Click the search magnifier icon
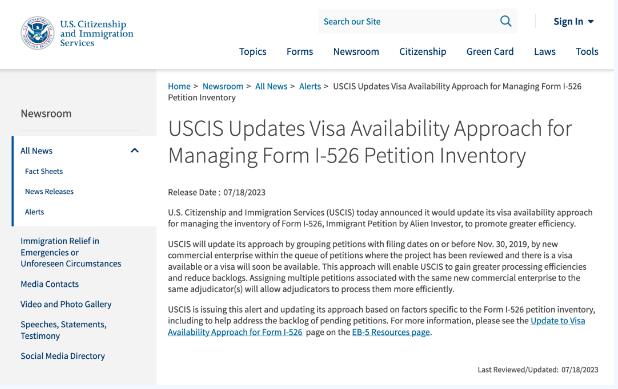The width and height of the screenshot is (618, 389). coord(505,21)
